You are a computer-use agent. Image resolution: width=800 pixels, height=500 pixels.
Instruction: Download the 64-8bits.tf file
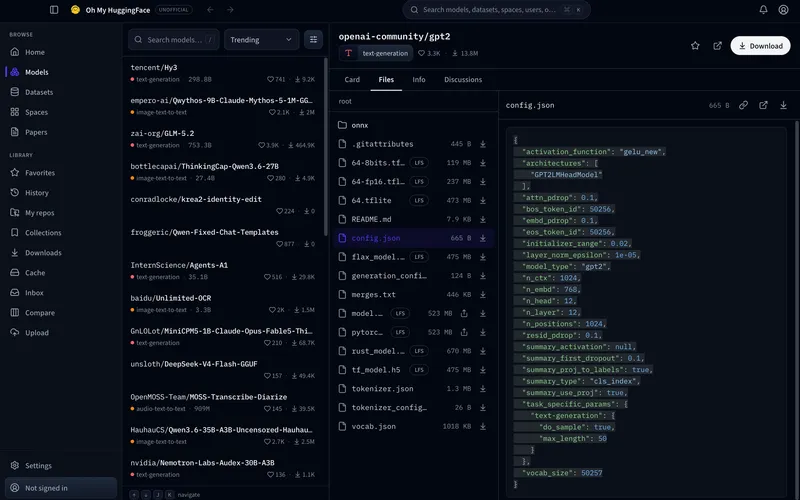coord(483,163)
